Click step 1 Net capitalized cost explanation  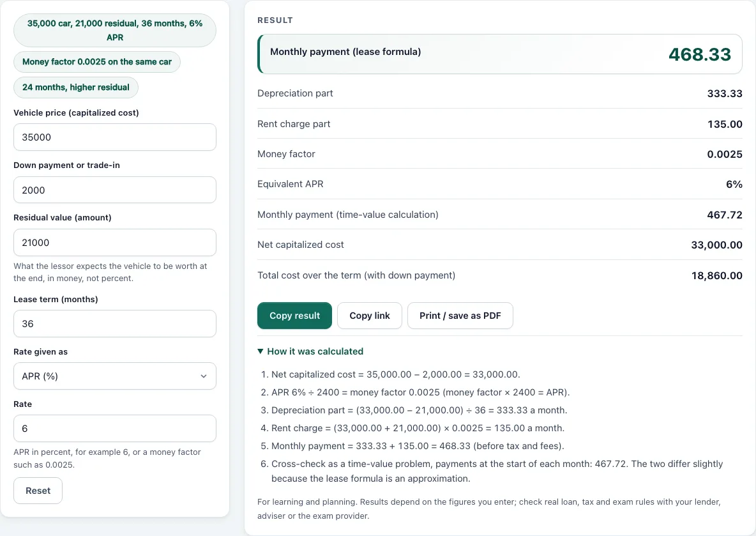[395, 374]
